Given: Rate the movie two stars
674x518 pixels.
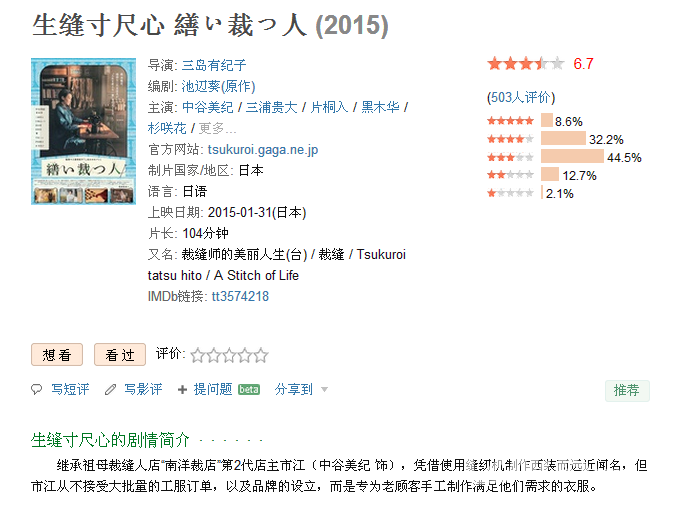Looking at the screenshot, I should tap(213, 355).
